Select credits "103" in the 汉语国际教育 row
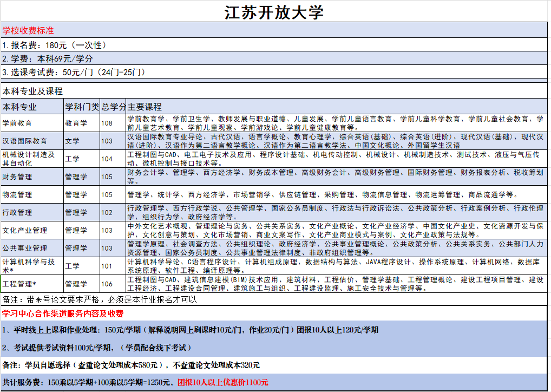Screen dimensions: 551x392 tap(113, 141)
